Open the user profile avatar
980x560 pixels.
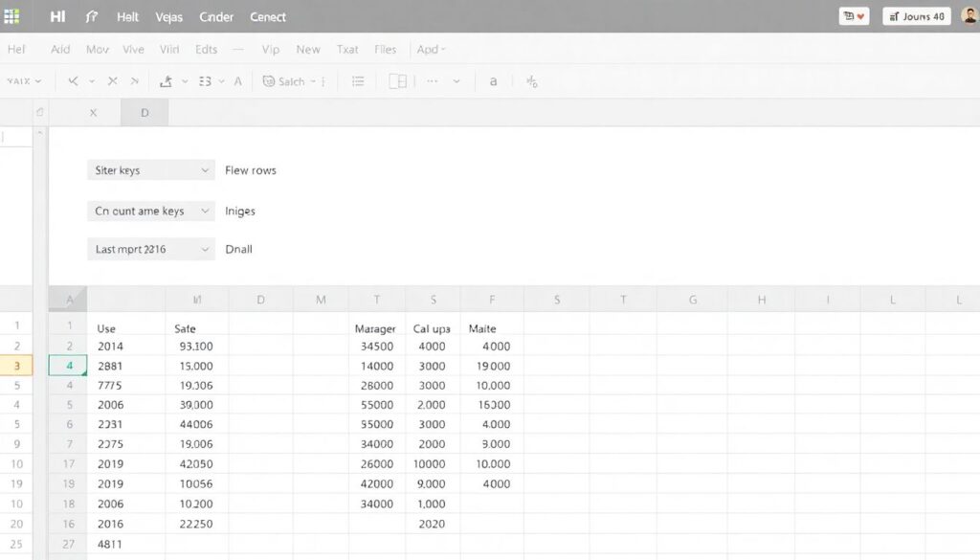968,16
